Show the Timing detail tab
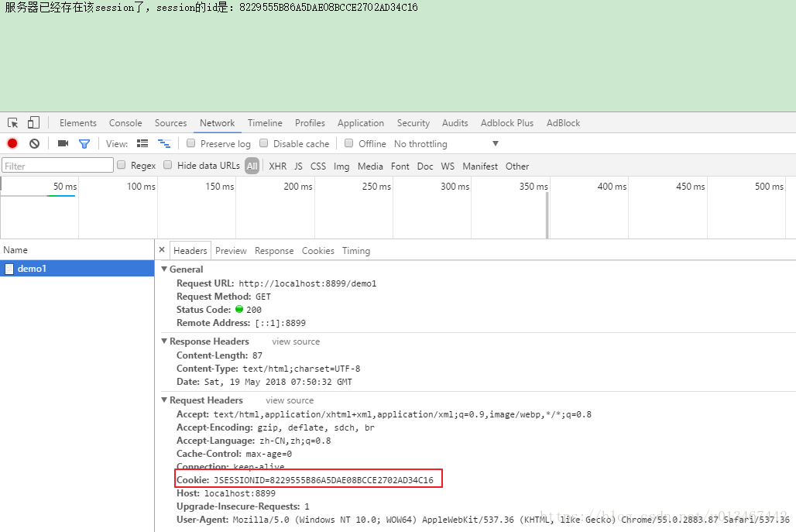The width and height of the screenshot is (796, 532). coord(356,251)
